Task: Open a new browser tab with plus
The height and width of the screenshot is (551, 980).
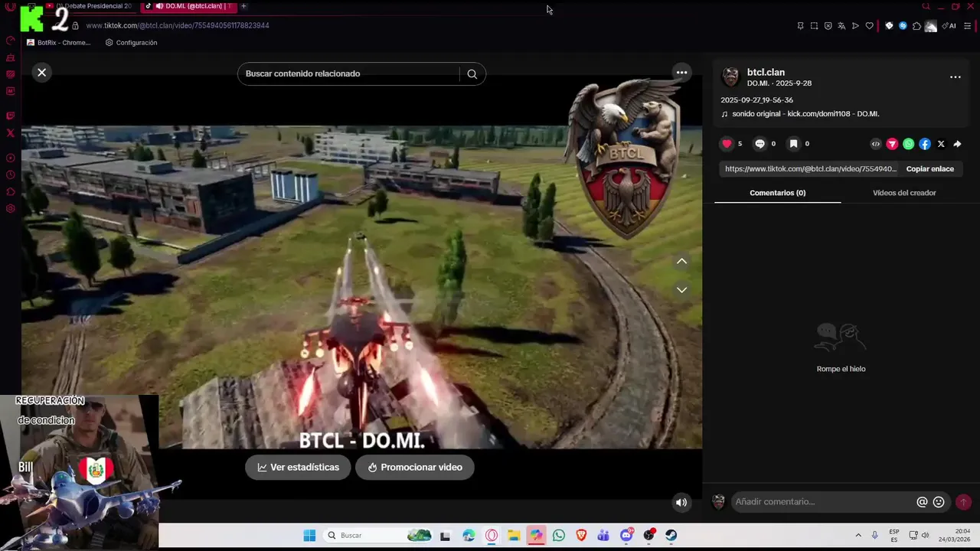Action: point(243,6)
